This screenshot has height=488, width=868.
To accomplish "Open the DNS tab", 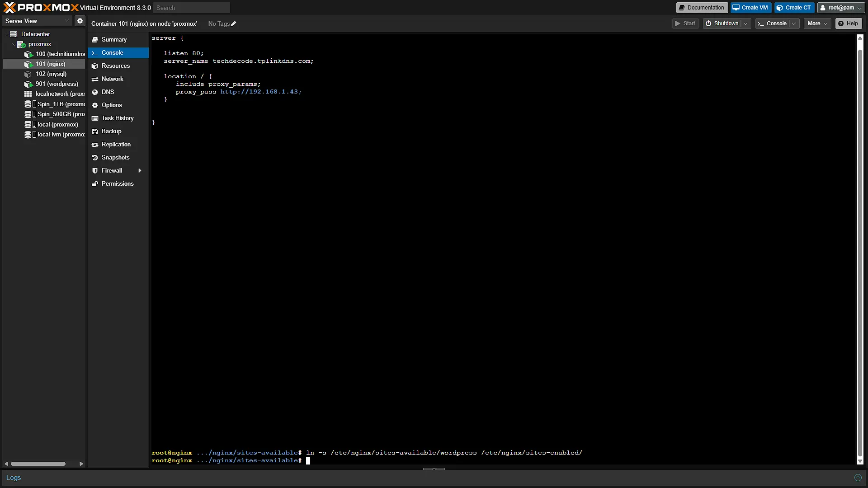I will [x=118, y=92].
